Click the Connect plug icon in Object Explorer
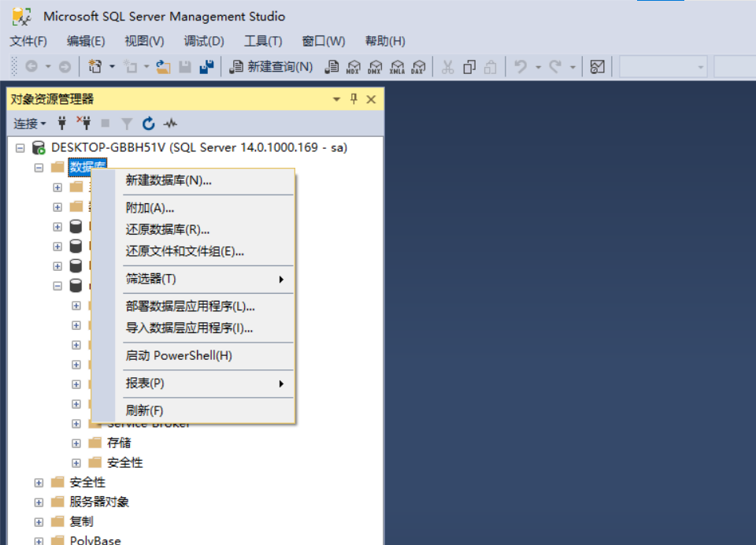The width and height of the screenshot is (756, 545). pyautogui.click(x=62, y=124)
